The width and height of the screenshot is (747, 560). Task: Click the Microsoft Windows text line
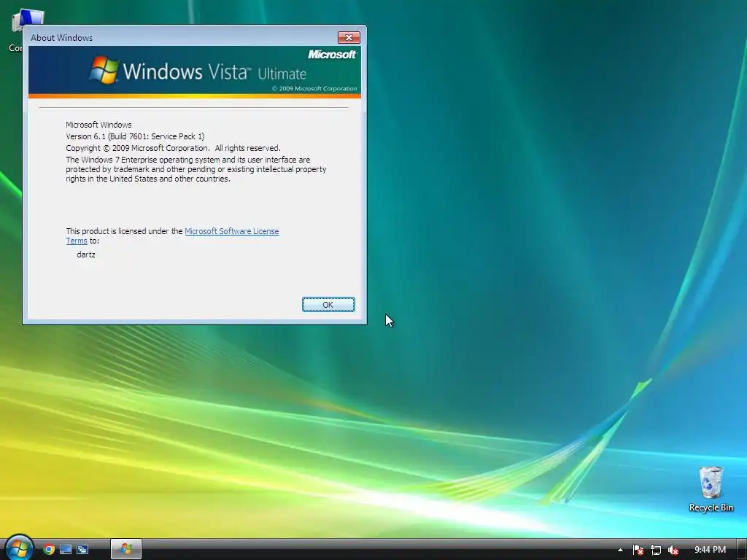tap(98, 125)
